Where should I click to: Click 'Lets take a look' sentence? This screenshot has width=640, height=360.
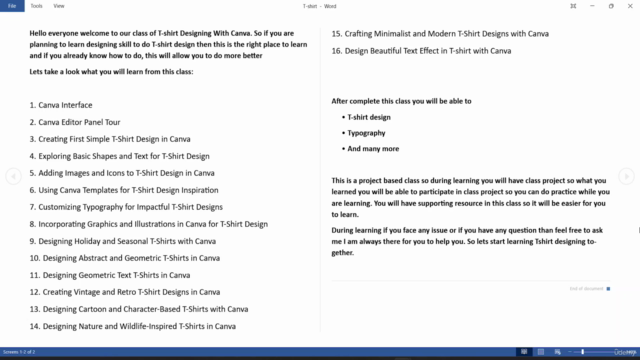[x=111, y=72]
